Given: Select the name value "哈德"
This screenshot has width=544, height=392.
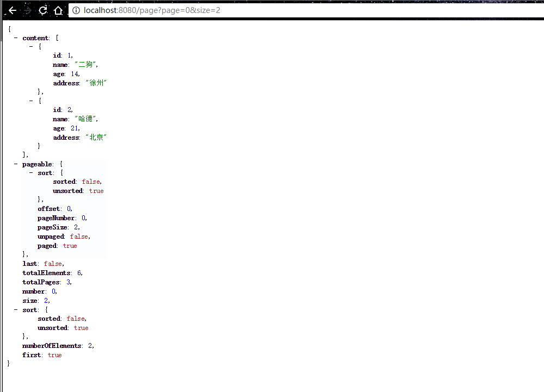Looking at the screenshot, I should (86, 119).
